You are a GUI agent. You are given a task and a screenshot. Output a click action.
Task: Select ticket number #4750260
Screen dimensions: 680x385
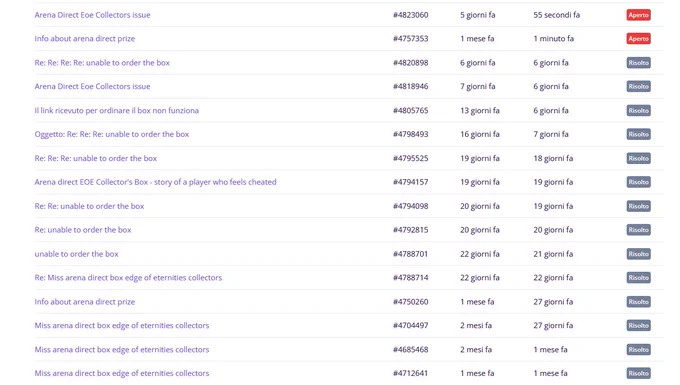pos(411,302)
